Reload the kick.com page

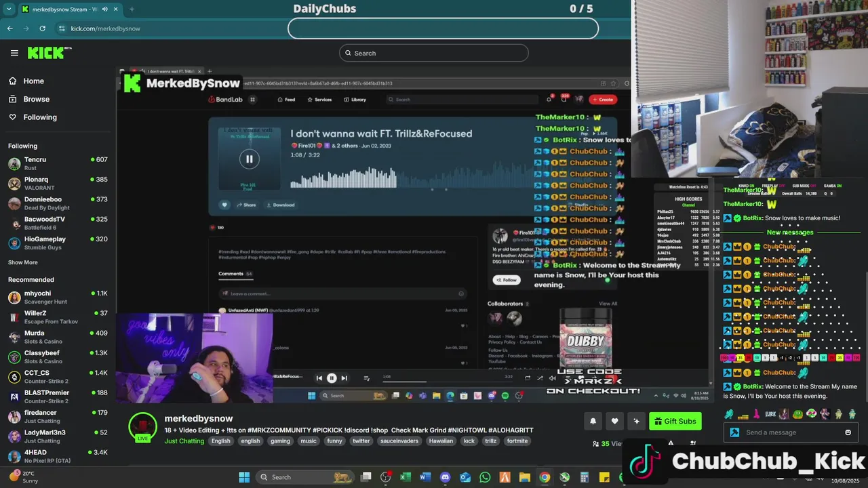click(x=42, y=28)
